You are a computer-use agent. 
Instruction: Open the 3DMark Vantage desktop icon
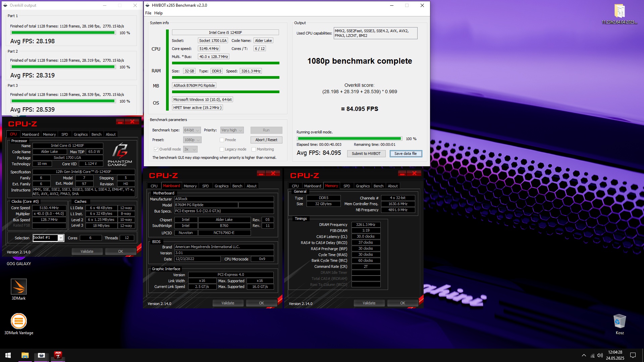(x=19, y=324)
